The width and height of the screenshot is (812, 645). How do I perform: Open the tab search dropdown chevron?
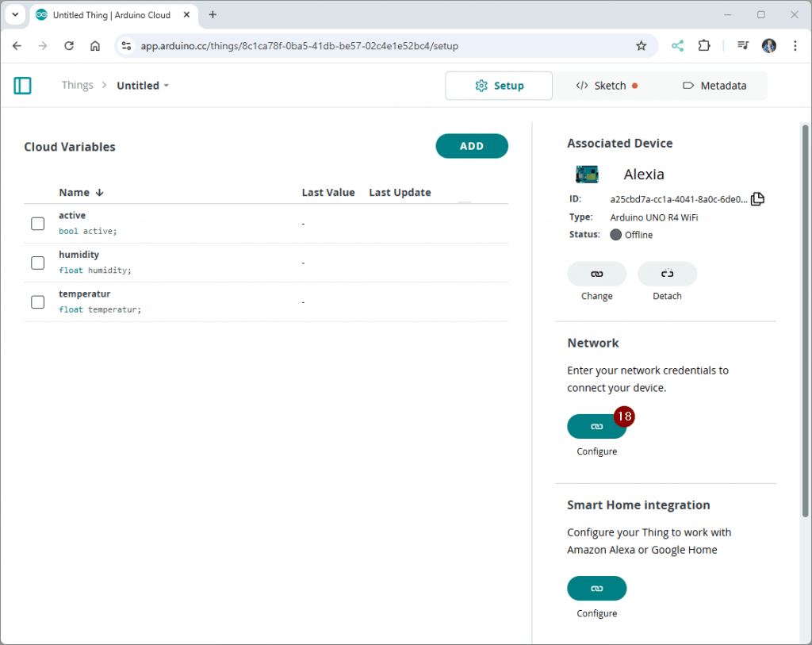point(14,15)
